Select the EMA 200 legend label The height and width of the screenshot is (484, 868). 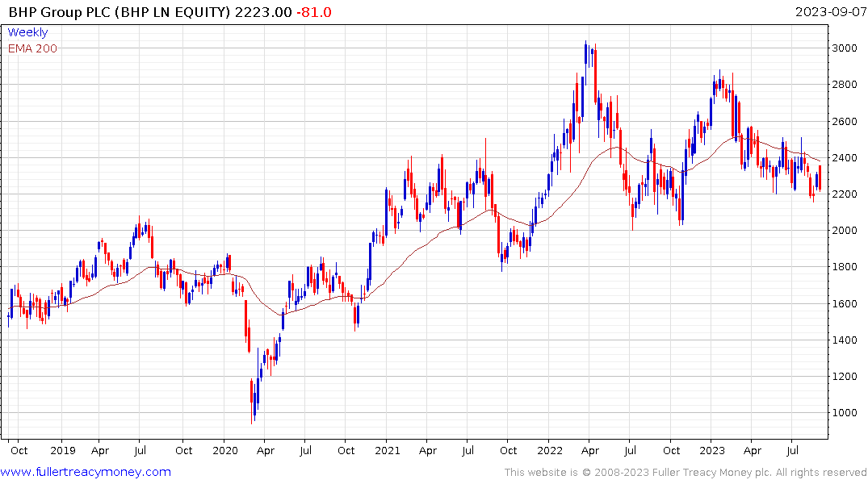(x=32, y=48)
